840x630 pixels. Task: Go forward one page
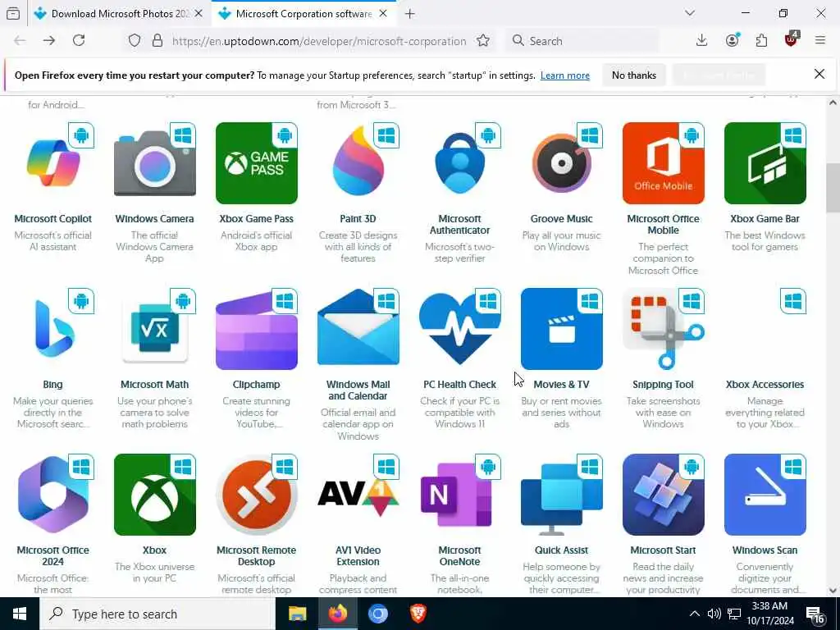[x=49, y=40]
